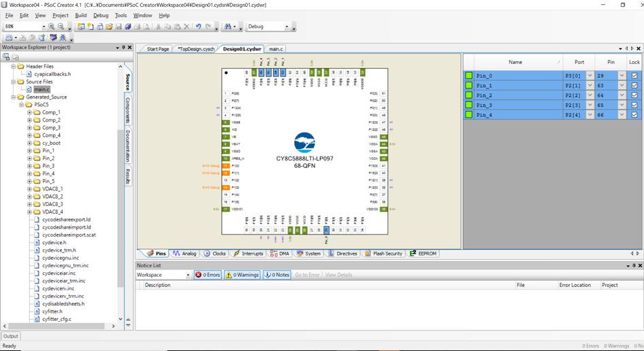The image size is (644, 351).
Task: Click the Zoom In magnifier icon
Action: (x=51, y=27)
